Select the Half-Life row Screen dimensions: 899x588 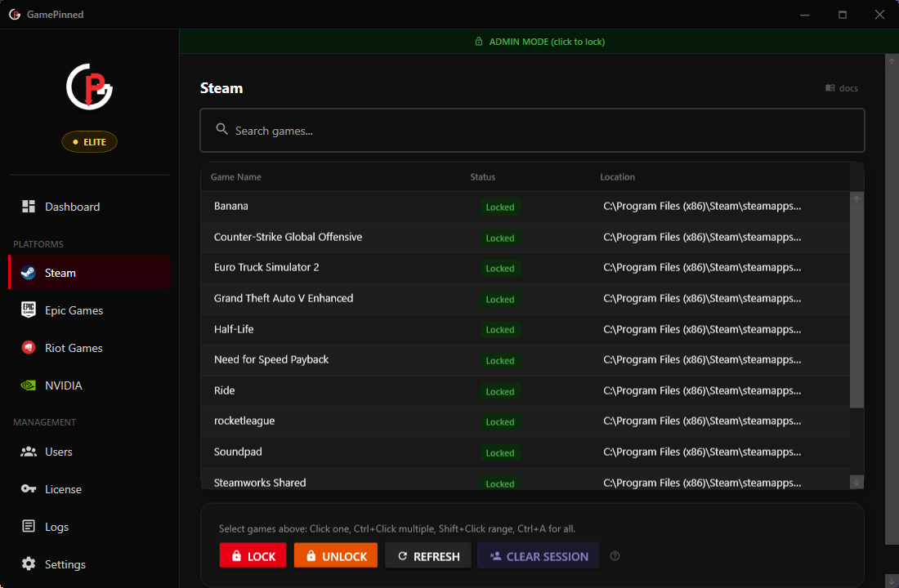tap(526, 330)
